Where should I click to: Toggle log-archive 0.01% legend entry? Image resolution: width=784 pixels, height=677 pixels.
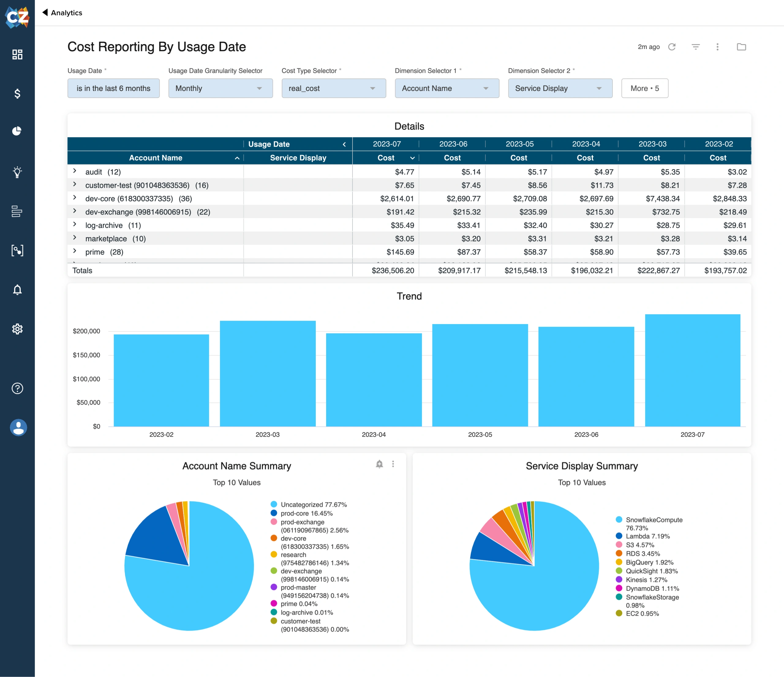tap(302, 613)
